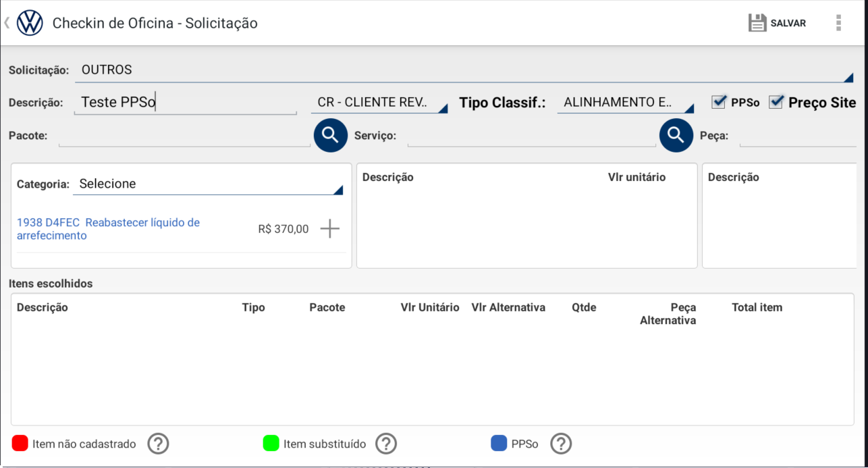Click the SALVAR save disk icon
This screenshot has height=468, width=868.
(x=758, y=23)
